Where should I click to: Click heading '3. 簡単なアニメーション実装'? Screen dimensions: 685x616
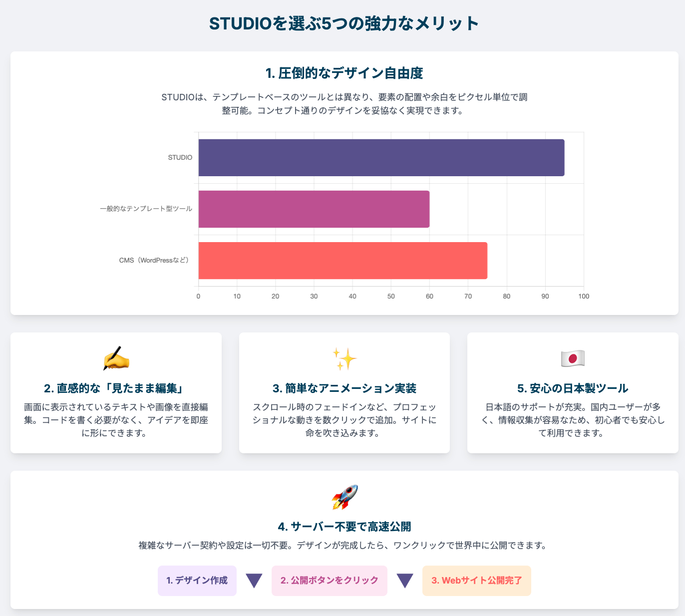point(344,388)
